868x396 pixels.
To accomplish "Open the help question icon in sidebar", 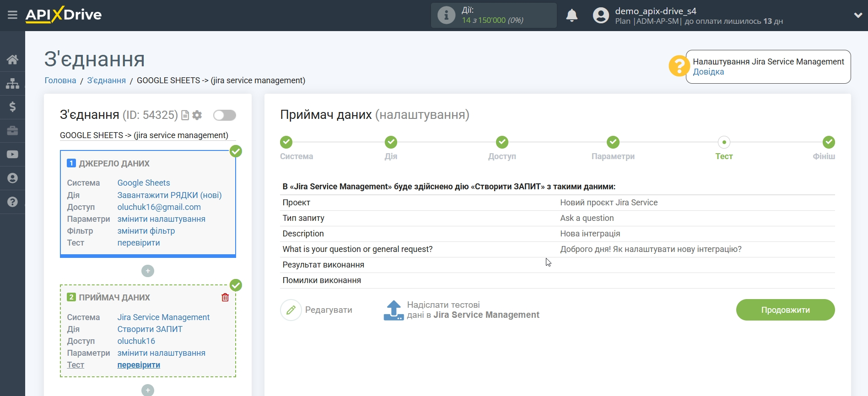I will point(12,202).
